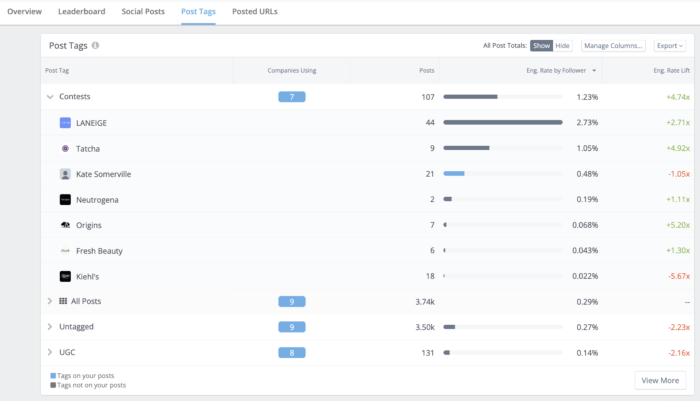Select the Kate Somerville row name

pyautogui.click(x=104, y=174)
